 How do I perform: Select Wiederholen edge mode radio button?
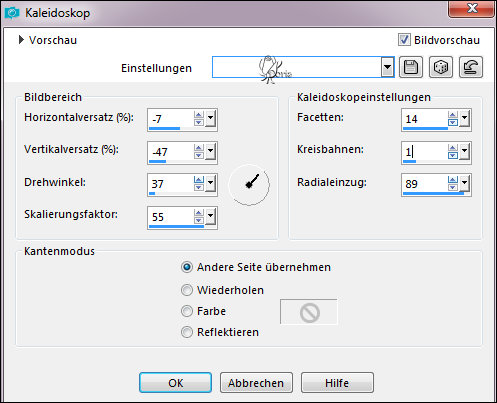pos(187,290)
